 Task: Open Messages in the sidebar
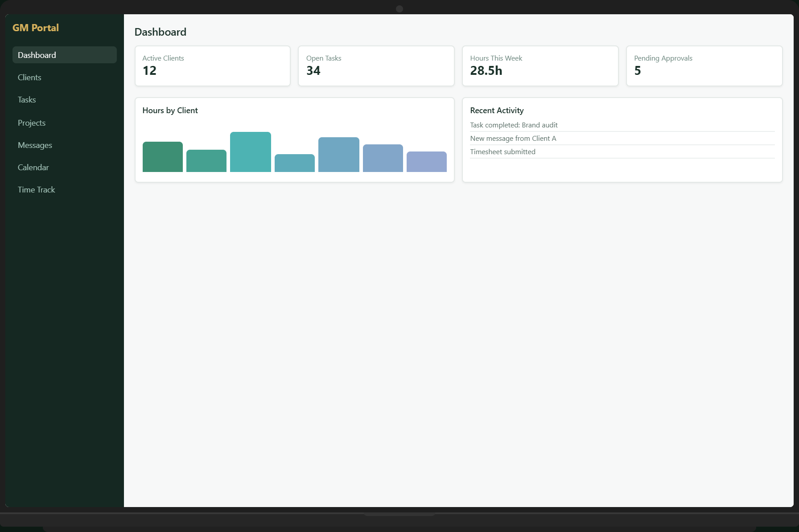(x=65, y=145)
